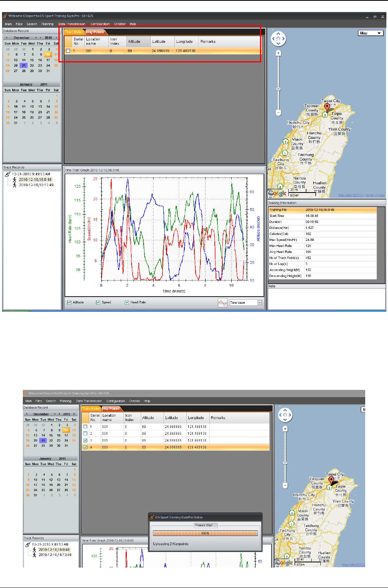The height and width of the screenshot is (588, 388).
Task: Open Data Transmission menu in upper window
Action: (72, 24)
